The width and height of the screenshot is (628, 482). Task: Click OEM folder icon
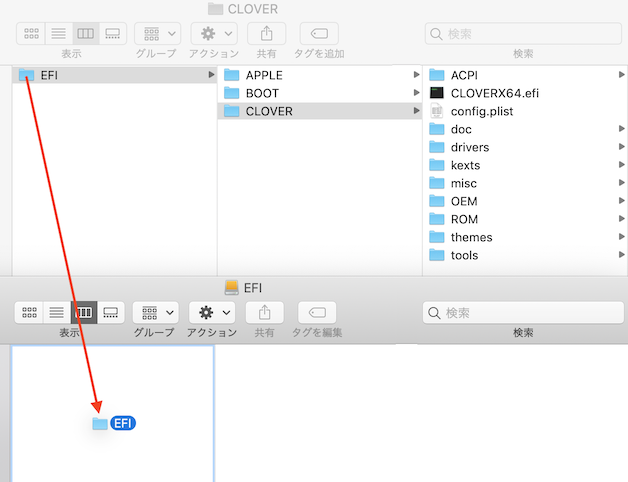pyautogui.click(x=437, y=201)
